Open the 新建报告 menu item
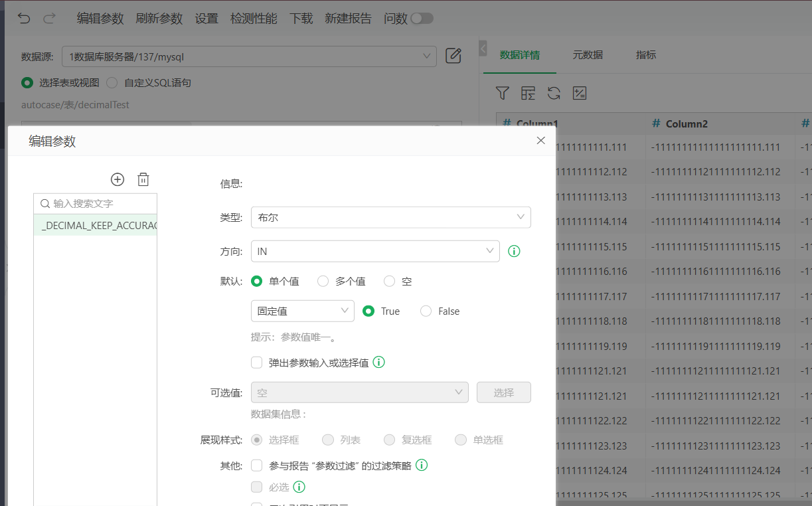This screenshot has width=812, height=506. tap(348, 19)
